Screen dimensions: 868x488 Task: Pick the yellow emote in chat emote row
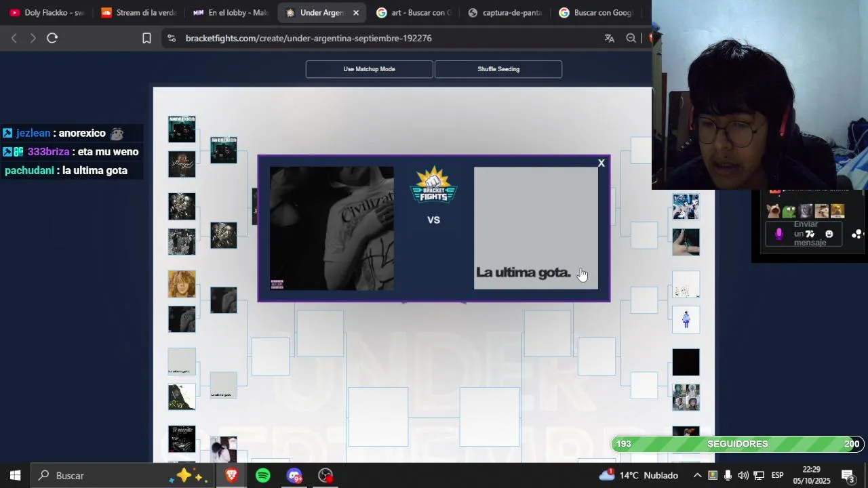pos(837,211)
